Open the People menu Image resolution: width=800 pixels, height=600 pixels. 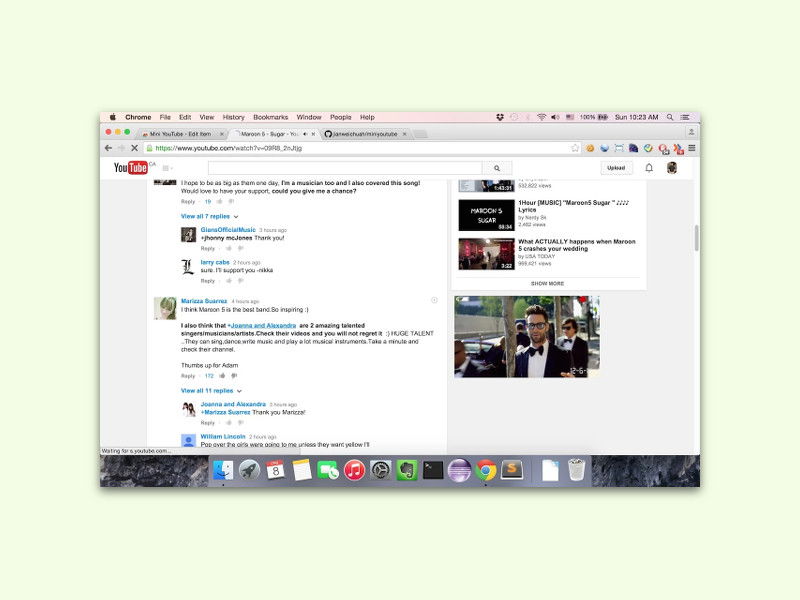tap(340, 117)
